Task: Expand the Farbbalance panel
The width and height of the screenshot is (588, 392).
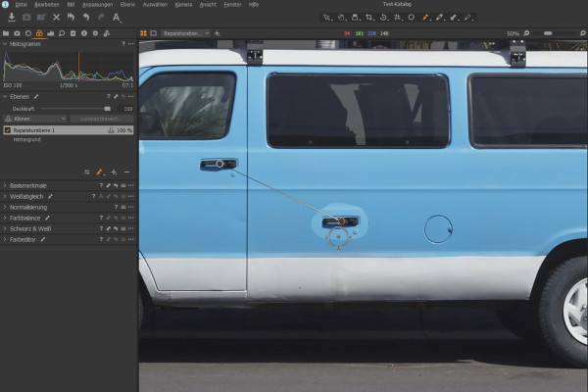Action: (5, 218)
